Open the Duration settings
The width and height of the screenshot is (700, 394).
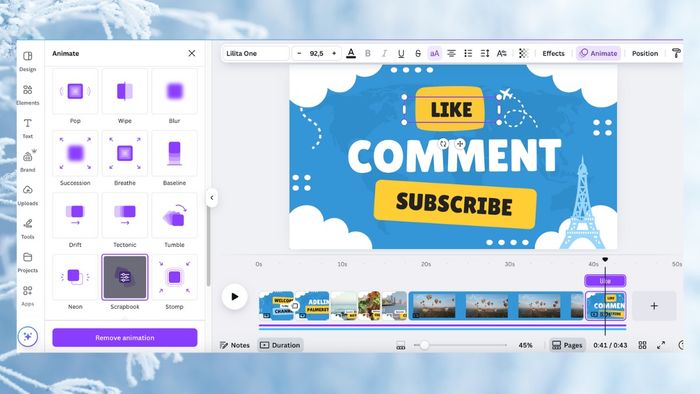point(280,345)
